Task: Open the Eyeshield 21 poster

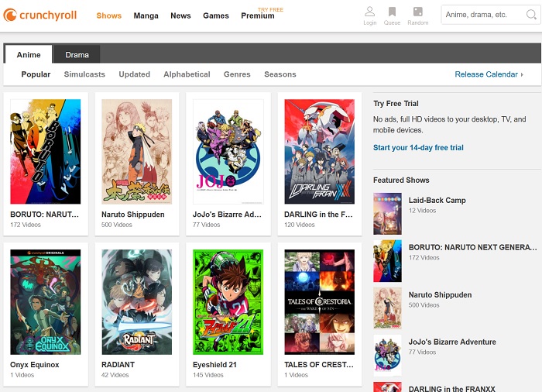Action: (228, 302)
